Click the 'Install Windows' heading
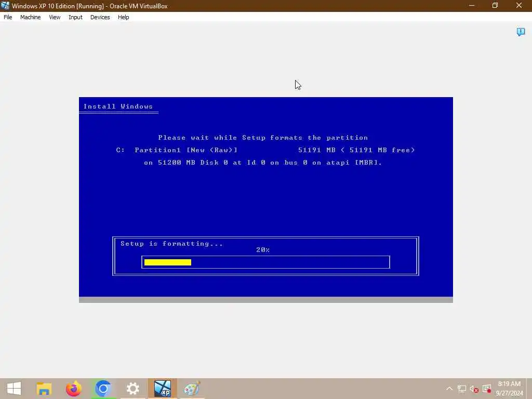The width and height of the screenshot is (532, 399). coord(118,106)
